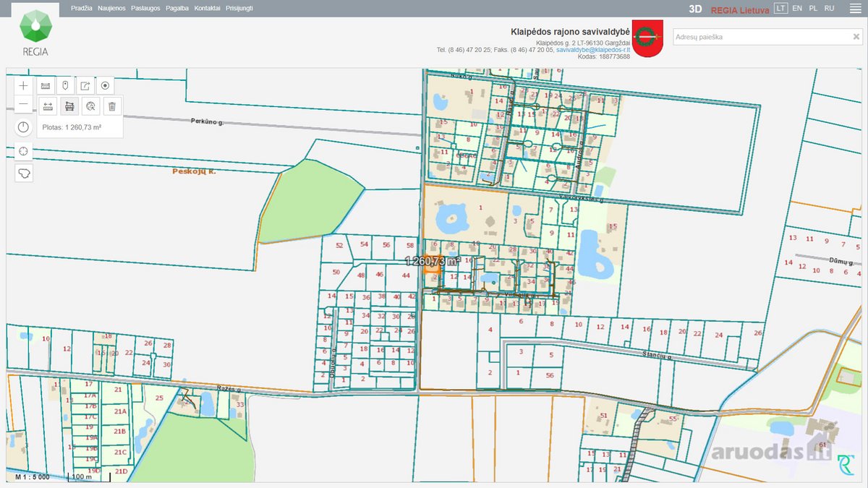Click the Perkūno g. street label
The height and width of the screenshot is (488, 868).
coord(208,122)
